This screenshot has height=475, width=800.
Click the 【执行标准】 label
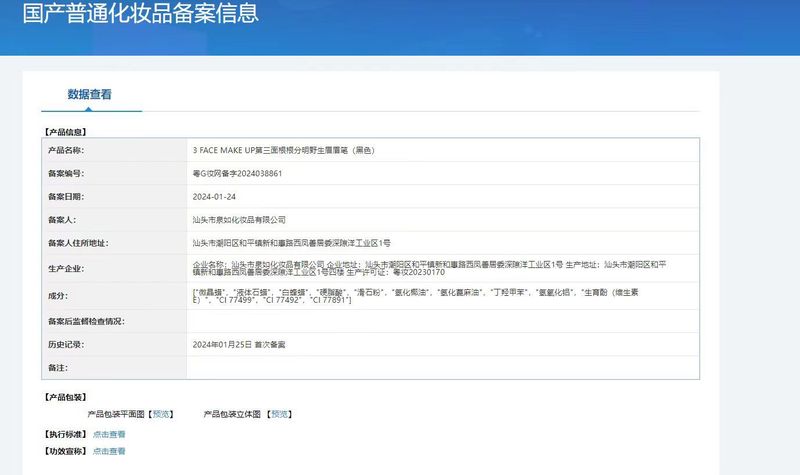[65, 434]
